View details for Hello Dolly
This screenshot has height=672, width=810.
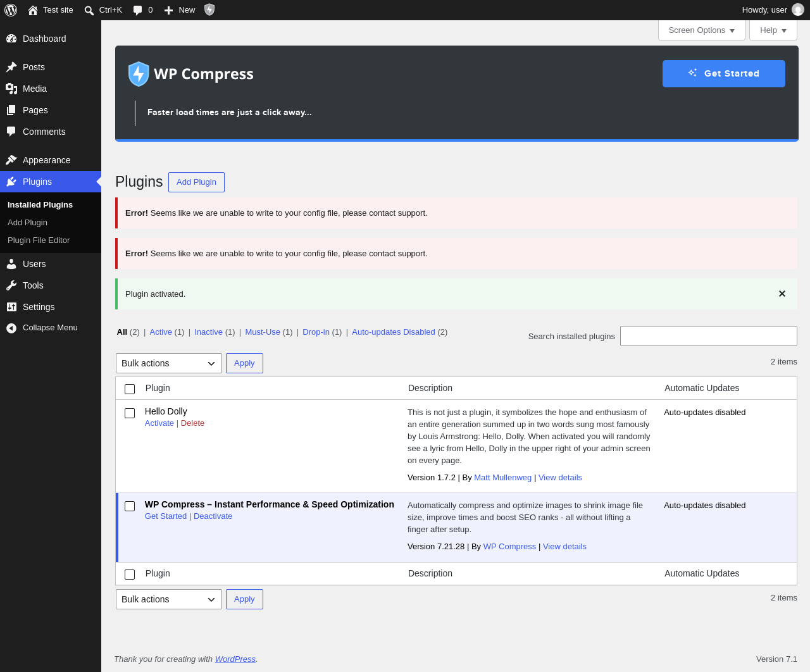(x=560, y=478)
